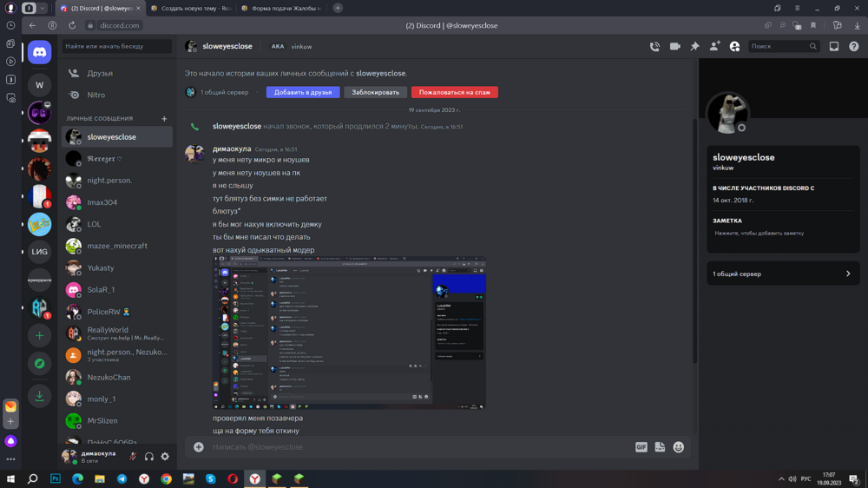The image size is (868, 488).
Task: Click the Block button
Action: (375, 93)
